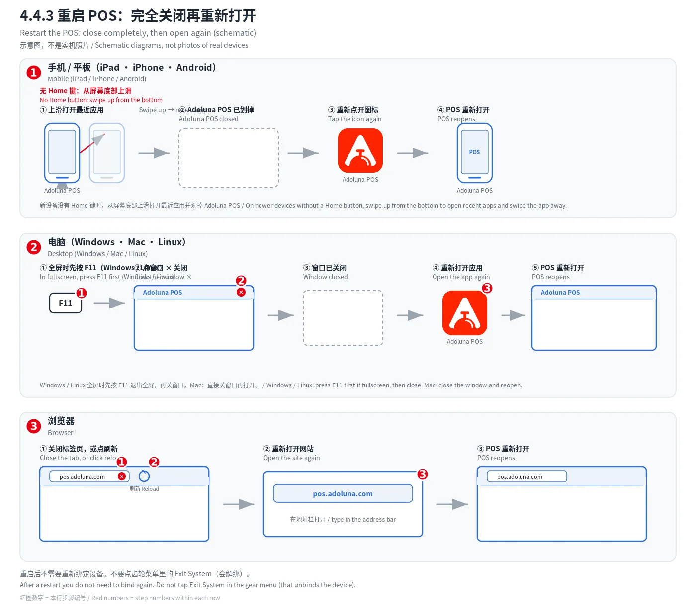The width and height of the screenshot is (696, 616).
Task: Click the red step 3 badge on desktop app icon
Action: [x=487, y=288]
